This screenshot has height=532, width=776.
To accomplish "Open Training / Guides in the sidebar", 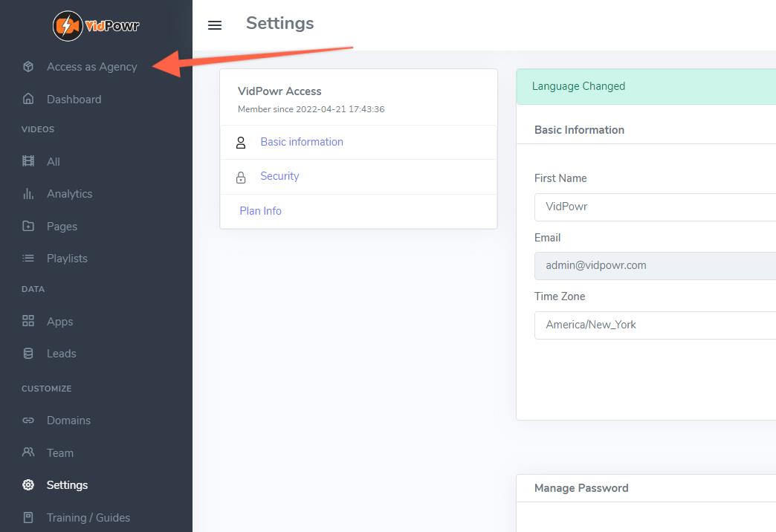I will click(88, 518).
